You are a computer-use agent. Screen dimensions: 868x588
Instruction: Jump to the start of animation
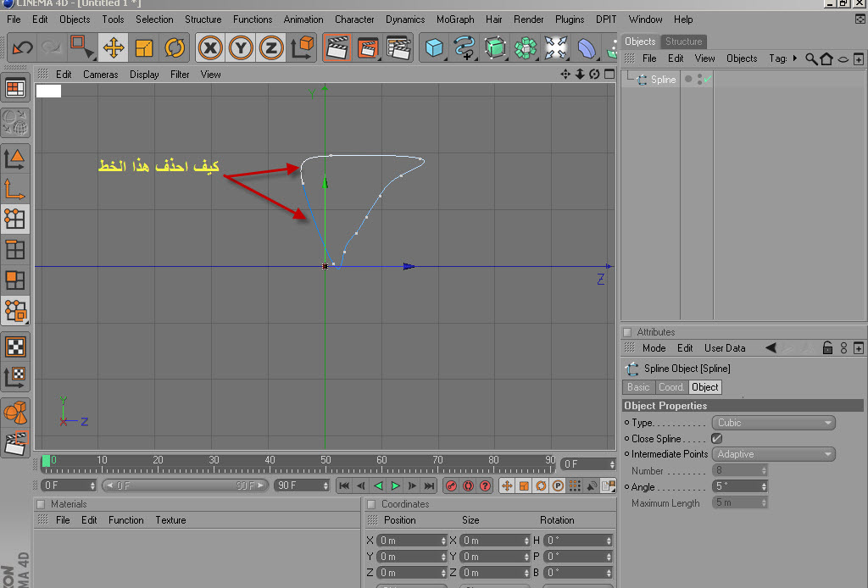(x=344, y=485)
